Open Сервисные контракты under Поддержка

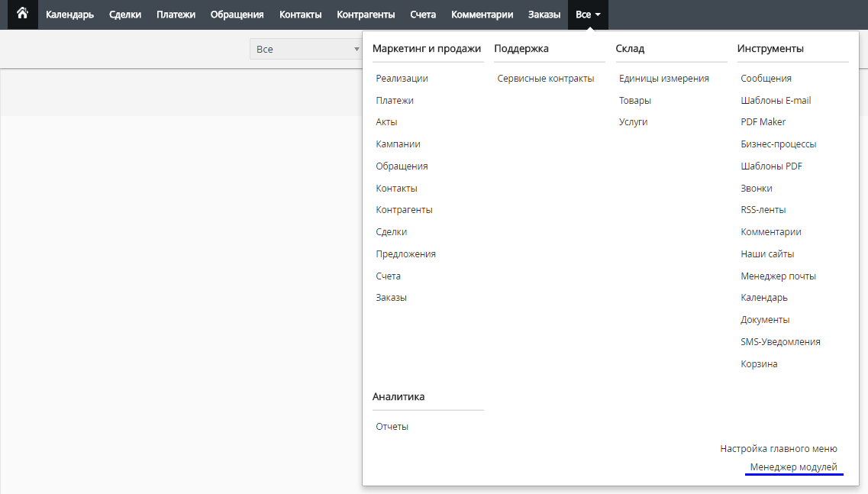(545, 79)
